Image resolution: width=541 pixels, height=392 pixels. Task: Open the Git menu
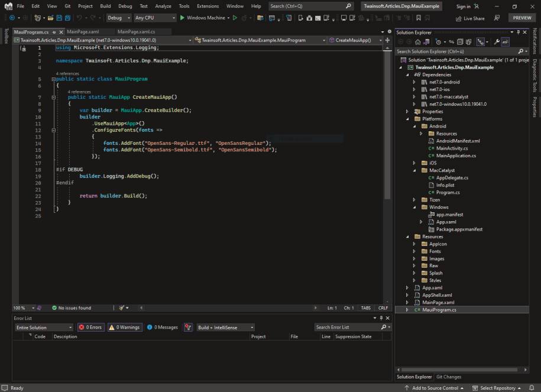67,7
